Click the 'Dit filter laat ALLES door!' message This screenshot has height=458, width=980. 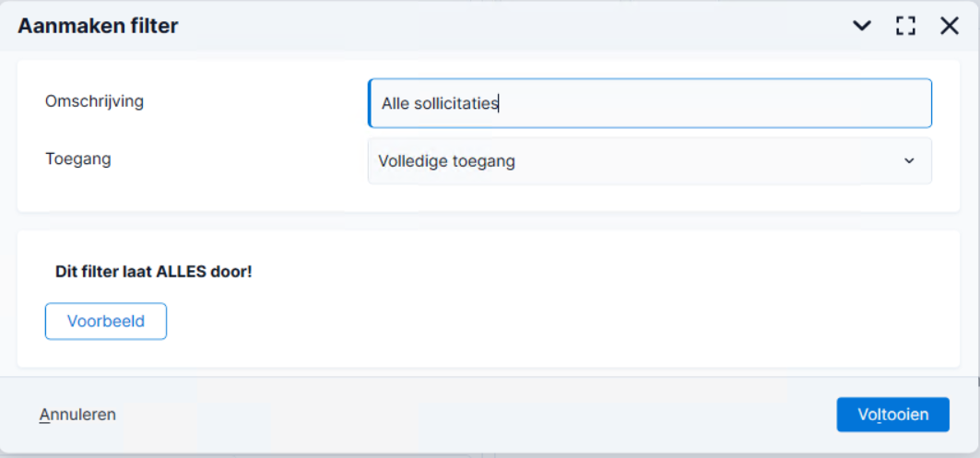[x=154, y=273]
